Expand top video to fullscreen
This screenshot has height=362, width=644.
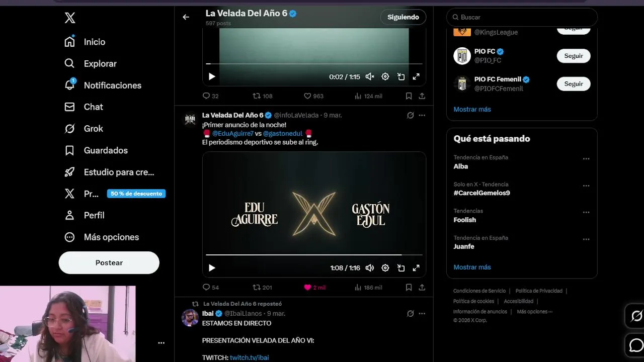point(416,76)
